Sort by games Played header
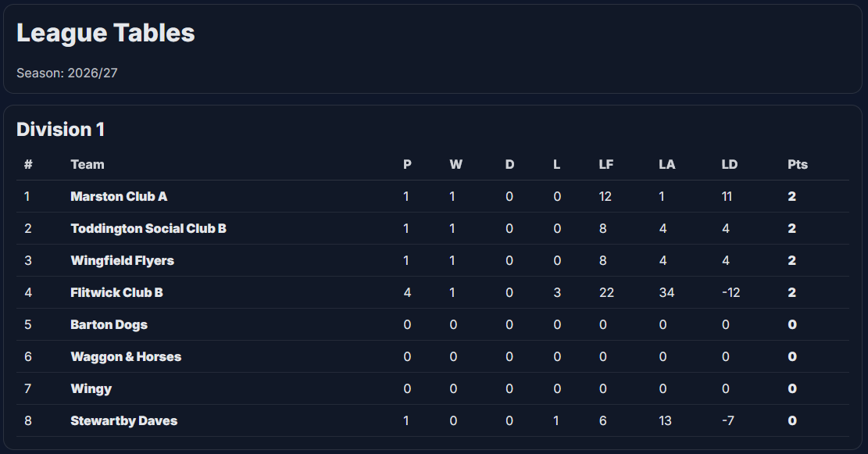868x454 pixels. point(406,164)
